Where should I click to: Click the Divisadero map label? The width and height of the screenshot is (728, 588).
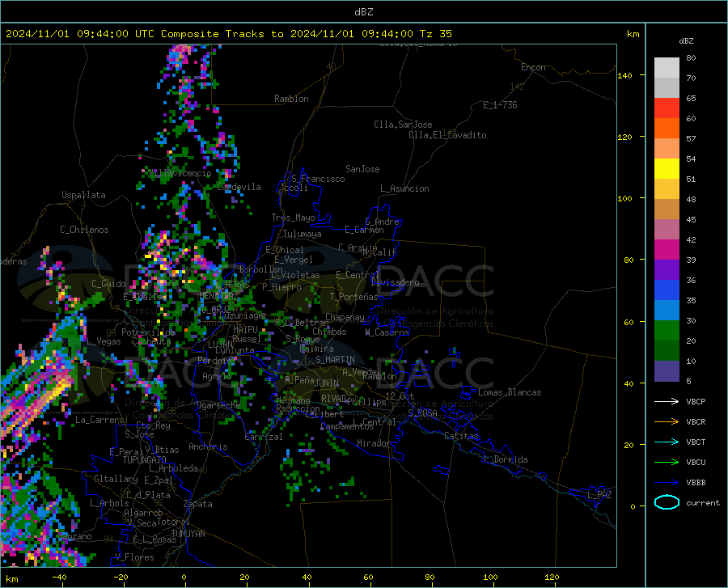[395, 282]
